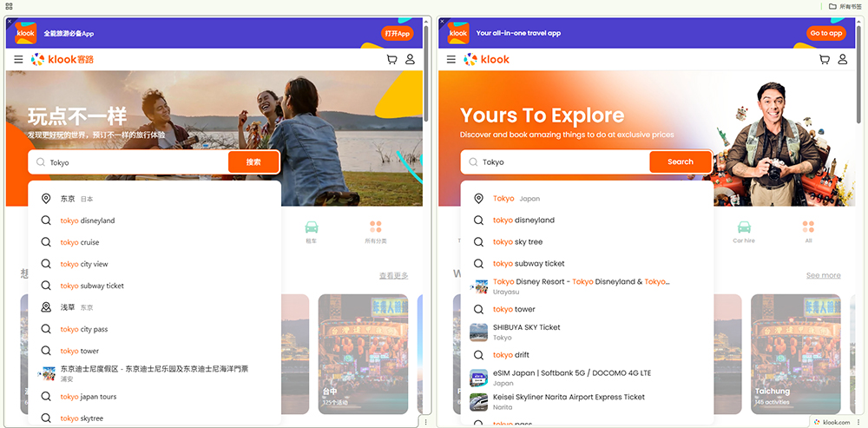Open eSIM Japan Softbank 5G suggestion
868x428 pixels.
tap(587, 378)
